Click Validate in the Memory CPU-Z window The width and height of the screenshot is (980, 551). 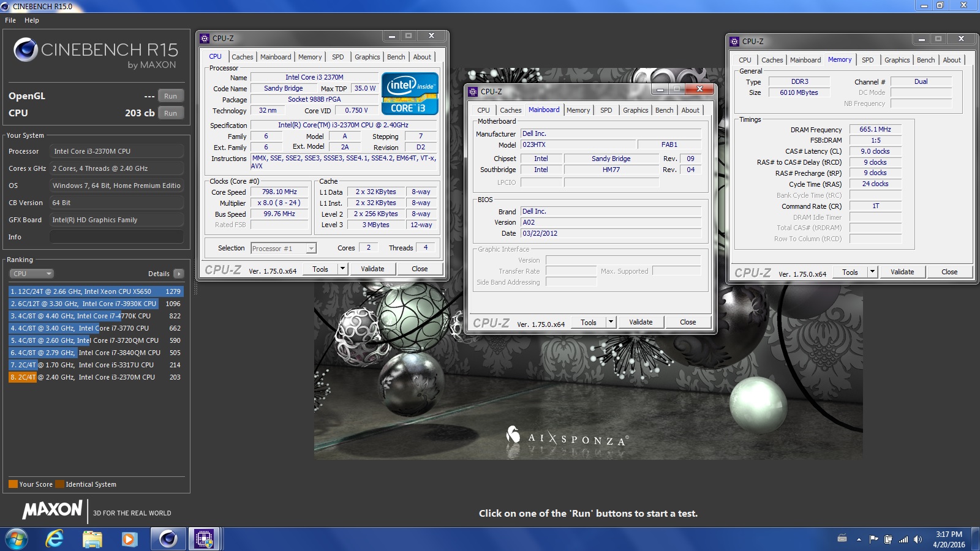click(902, 272)
